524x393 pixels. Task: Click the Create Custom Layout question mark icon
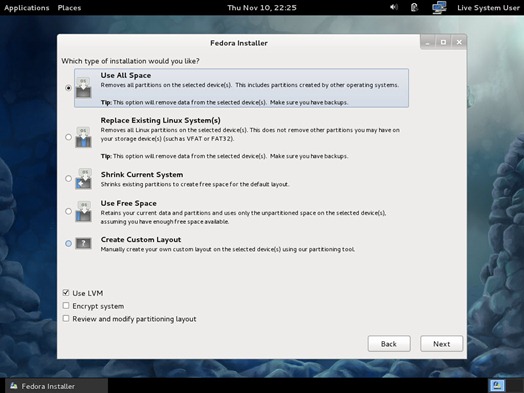pyautogui.click(x=83, y=243)
